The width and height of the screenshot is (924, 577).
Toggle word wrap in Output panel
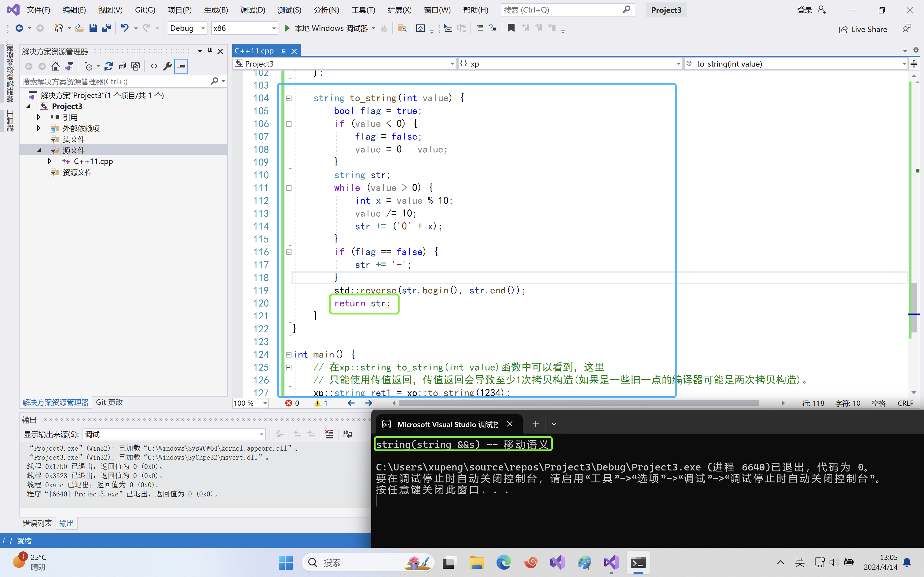click(347, 434)
